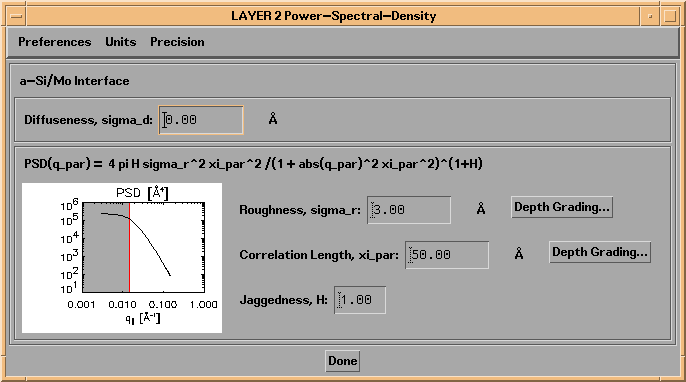Image resolution: width=686 pixels, height=382 pixels.
Task: Minimize the window with the small dot button
Action: coord(650,17)
